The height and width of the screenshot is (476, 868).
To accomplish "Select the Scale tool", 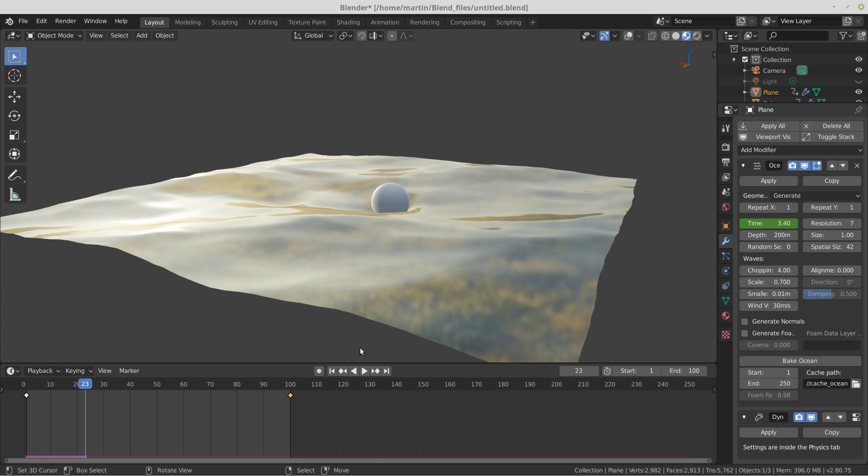I will [14, 135].
